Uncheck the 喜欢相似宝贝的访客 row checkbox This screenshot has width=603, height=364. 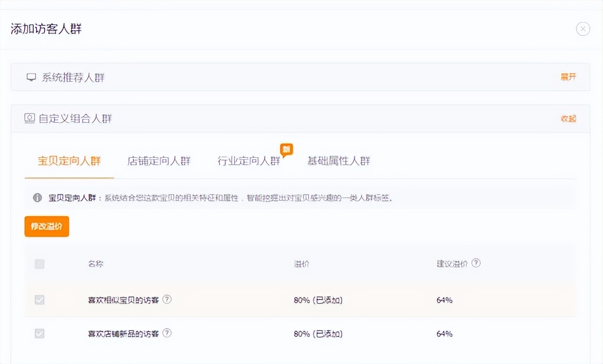click(x=39, y=300)
